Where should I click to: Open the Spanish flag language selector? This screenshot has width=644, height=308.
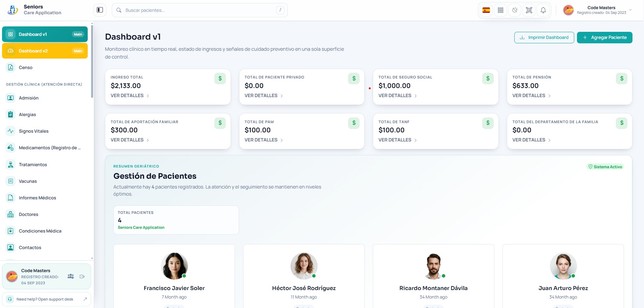486,10
